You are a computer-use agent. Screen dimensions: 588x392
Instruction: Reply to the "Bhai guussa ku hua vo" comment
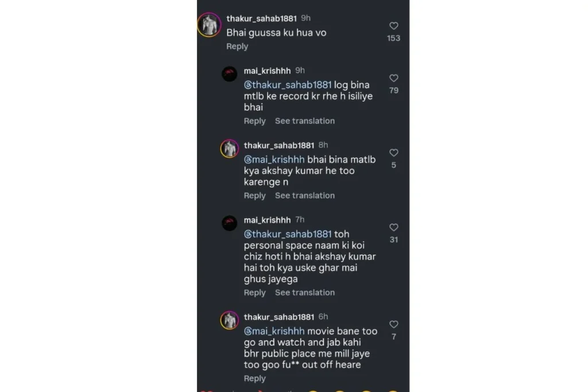[x=237, y=46]
